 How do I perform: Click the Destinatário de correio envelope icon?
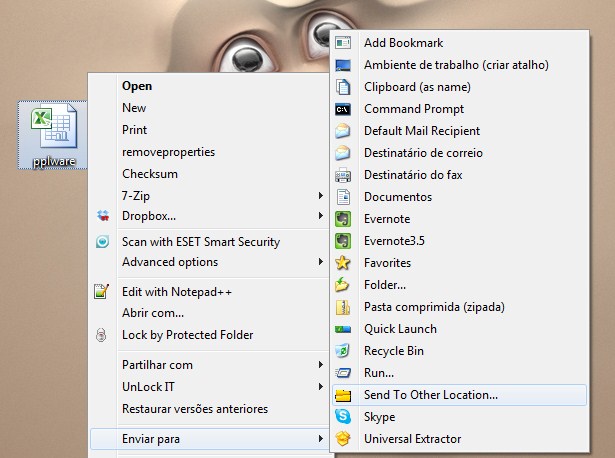343,153
